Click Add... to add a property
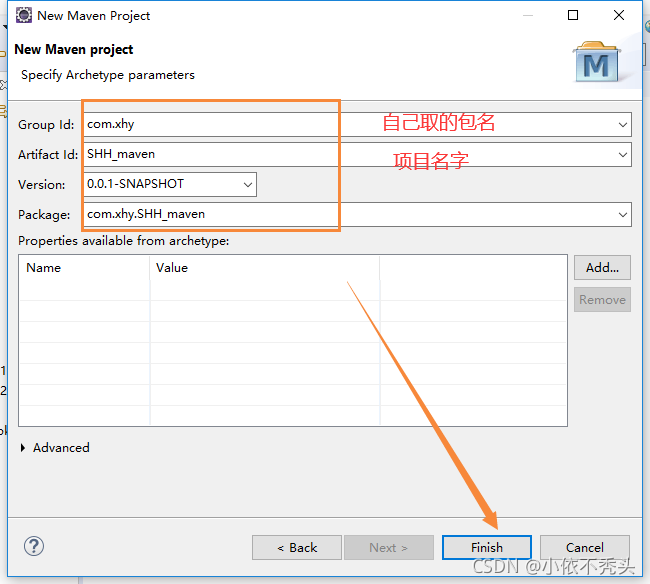The width and height of the screenshot is (650, 584). click(x=602, y=268)
